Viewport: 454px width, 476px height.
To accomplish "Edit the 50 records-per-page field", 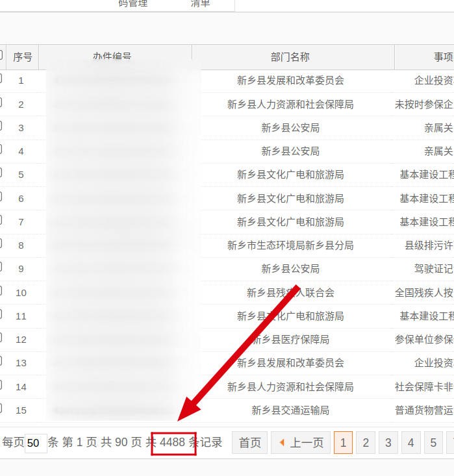I will point(36,444).
